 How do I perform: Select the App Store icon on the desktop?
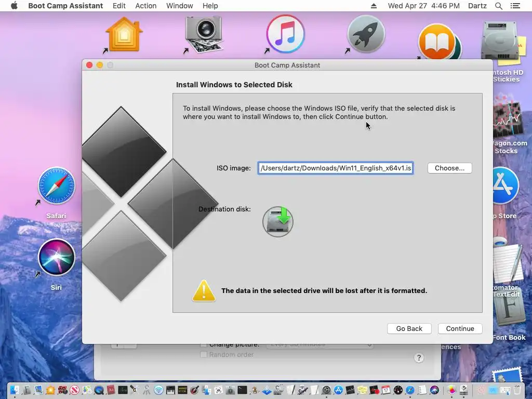point(506,185)
